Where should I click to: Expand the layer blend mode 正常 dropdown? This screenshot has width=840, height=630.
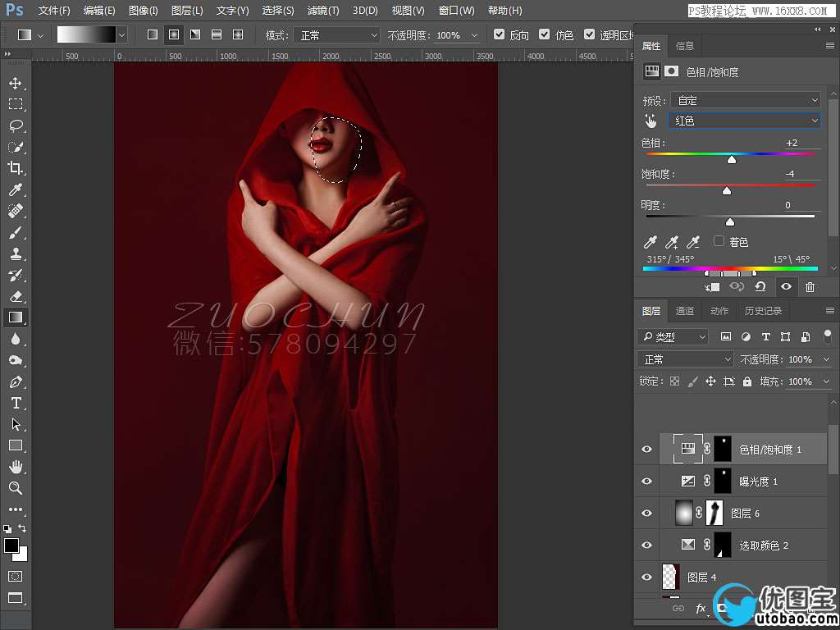click(x=686, y=359)
